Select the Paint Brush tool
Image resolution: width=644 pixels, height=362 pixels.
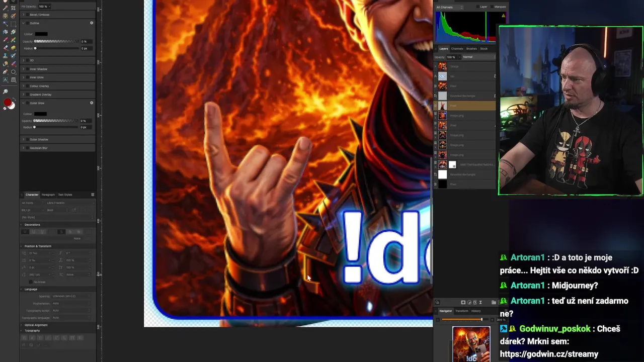[x=6, y=40]
